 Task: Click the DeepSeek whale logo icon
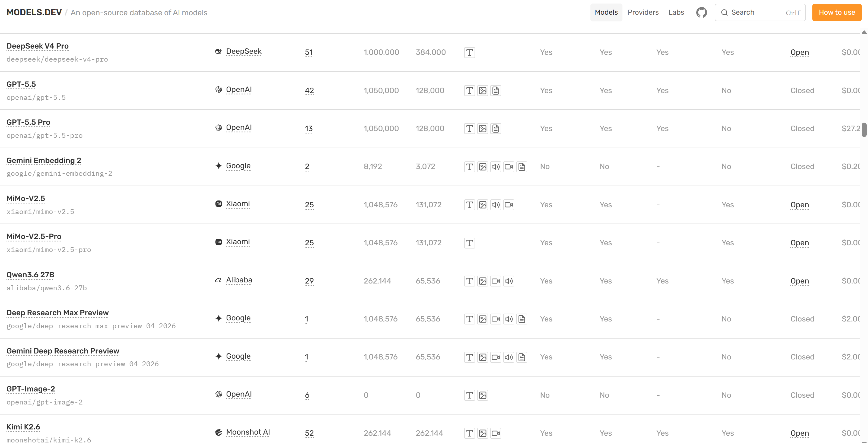[x=219, y=52]
